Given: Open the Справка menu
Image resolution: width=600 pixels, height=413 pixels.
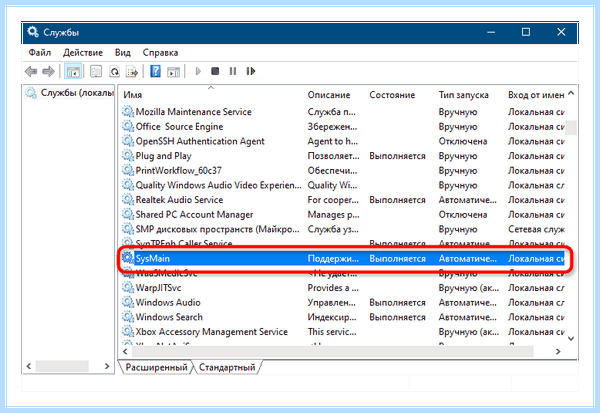Looking at the screenshot, I should click(x=160, y=52).
